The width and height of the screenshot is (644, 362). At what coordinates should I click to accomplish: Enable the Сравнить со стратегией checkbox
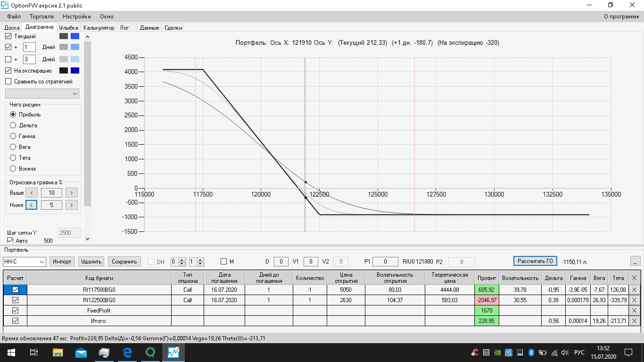click(8, 82)
